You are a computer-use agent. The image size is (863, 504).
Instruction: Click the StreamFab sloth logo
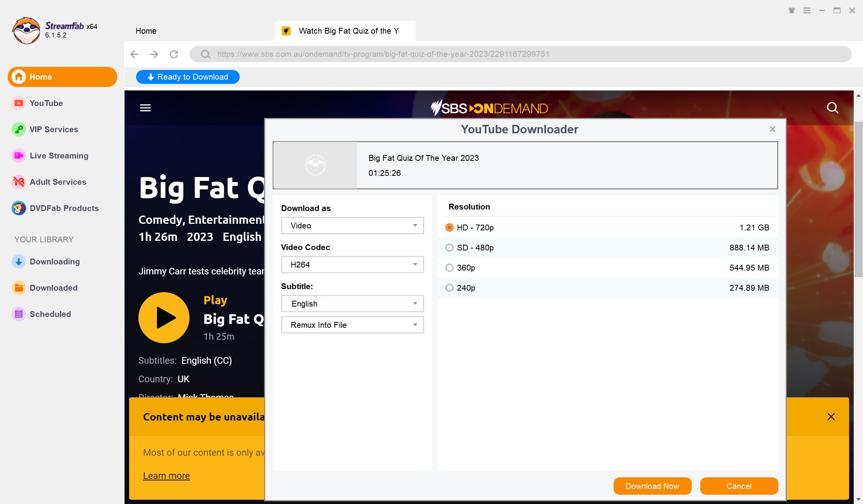pos(26,31)
